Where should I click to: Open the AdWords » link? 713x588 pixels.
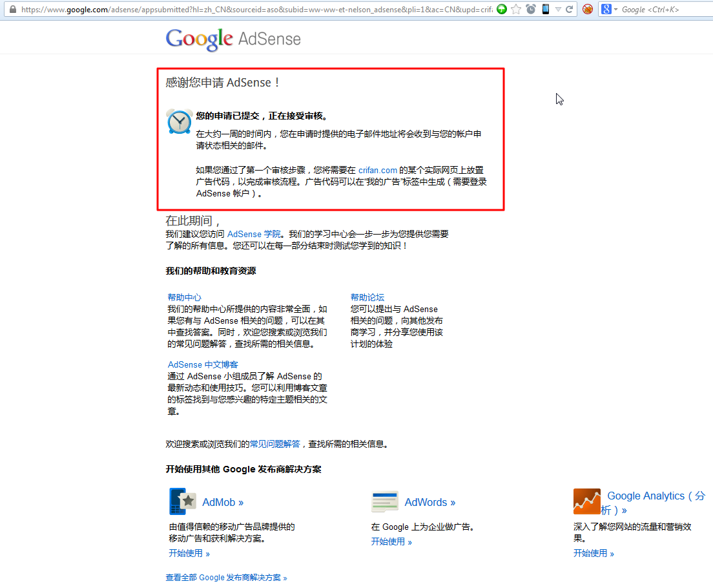[x=430, y=503]
